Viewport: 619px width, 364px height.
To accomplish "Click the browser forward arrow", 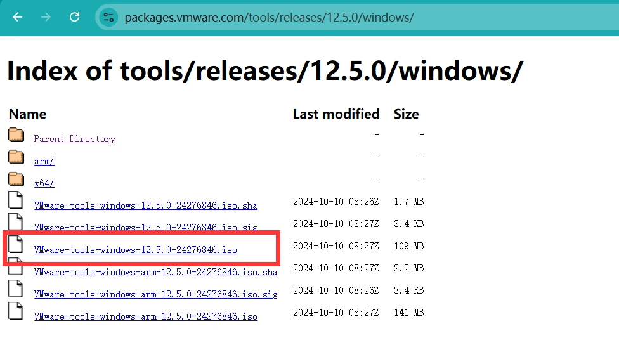I will click(x=46, y=17).
